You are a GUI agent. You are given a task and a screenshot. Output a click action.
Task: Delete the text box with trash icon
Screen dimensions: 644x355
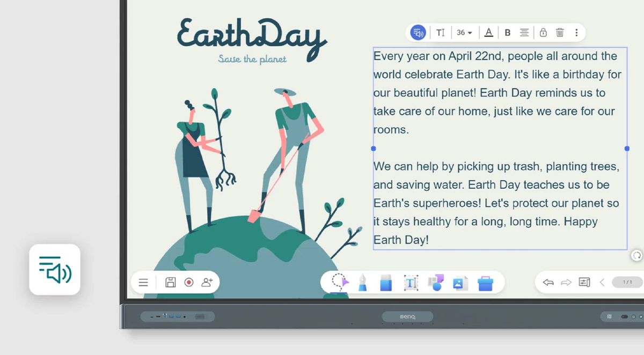point(560,33)
